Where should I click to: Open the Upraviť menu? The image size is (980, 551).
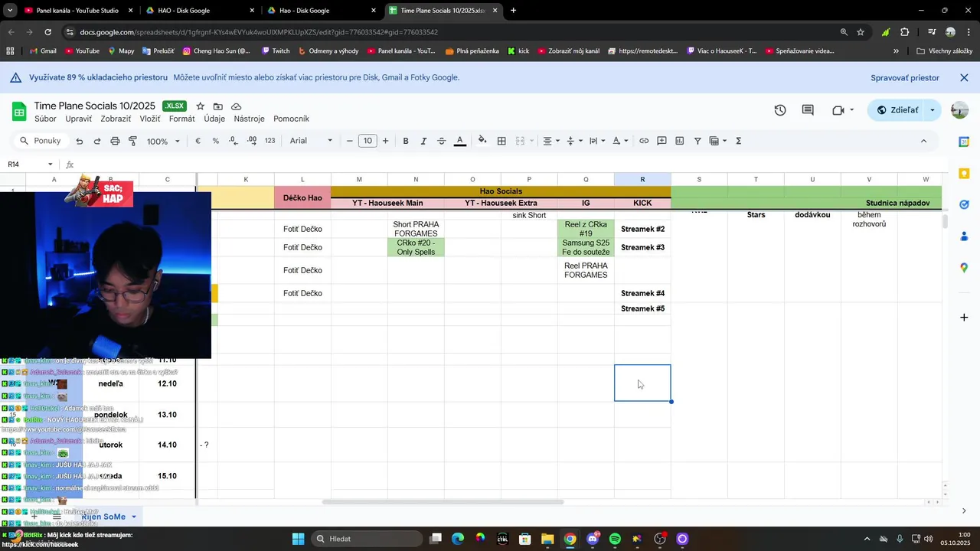(78, 119)
